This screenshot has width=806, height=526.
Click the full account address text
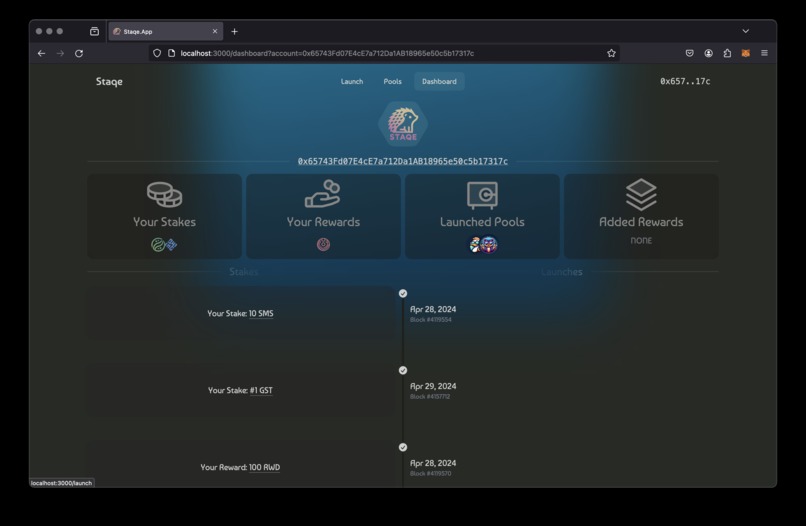click(x=403, y=161)
